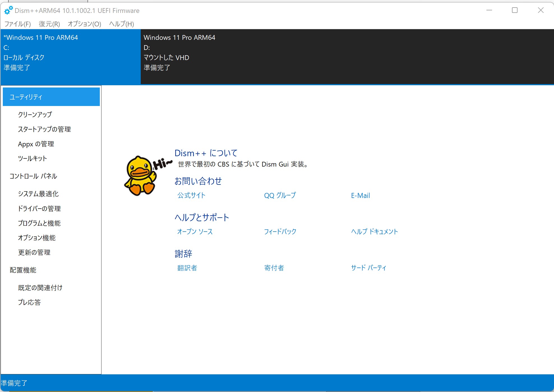Click the 翻訳者 credits link

click(x=187, y=268)
